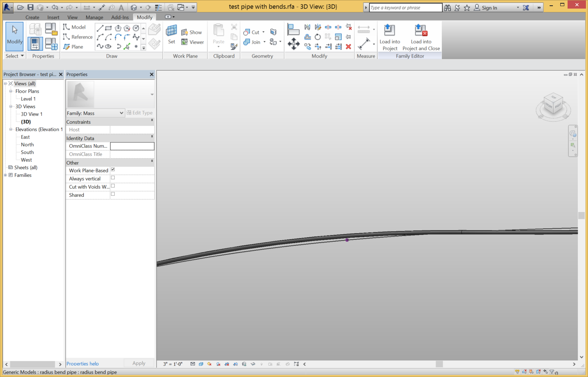This screenshot has width=588, height=377.
Task: Click the Properties help link
Action: click(x=82, y=363)
